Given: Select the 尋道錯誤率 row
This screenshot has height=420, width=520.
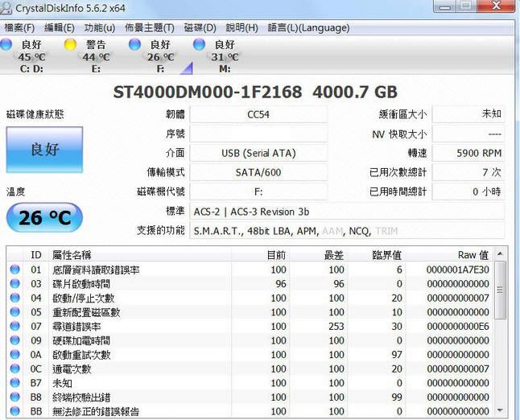Looking at the screenshot, I should [x=250, y=326].
